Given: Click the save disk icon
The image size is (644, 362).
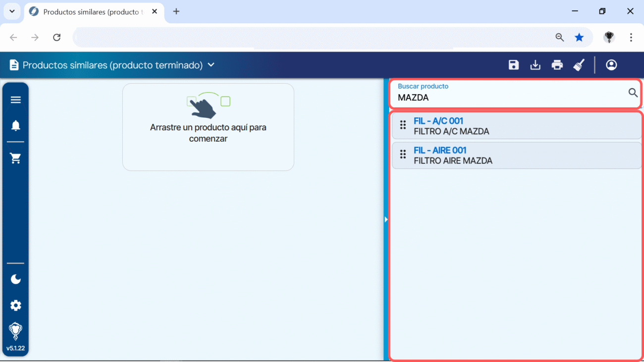Looking at the screenshot, I should (514, 65).
